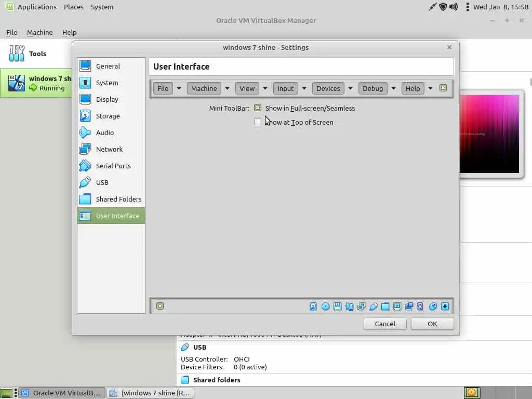Open File menu in VirtualBox Manager

coord(11,33)
